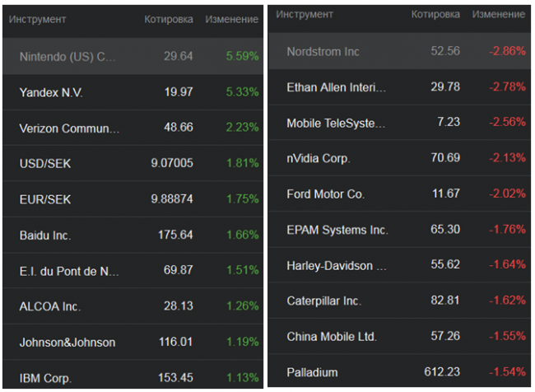Viewport: 535px width, 392px height.
Task: Select the EUR/SEK row
Action: (x=45, y=199)
